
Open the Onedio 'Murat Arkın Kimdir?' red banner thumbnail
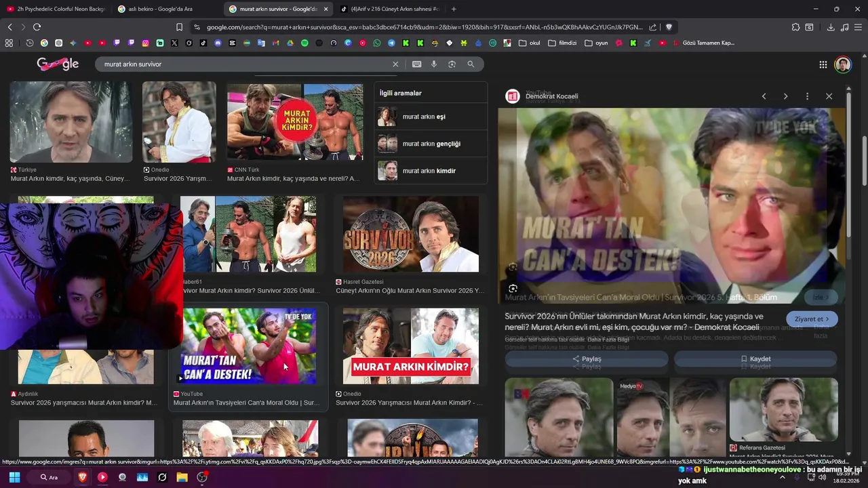tap(410, 346)
